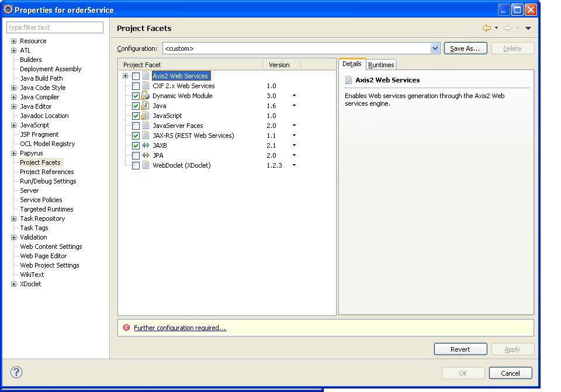Enable the JavaServer Faces checkbox
Viewport: 561px width, 392px height.
(x=136, y=126)
